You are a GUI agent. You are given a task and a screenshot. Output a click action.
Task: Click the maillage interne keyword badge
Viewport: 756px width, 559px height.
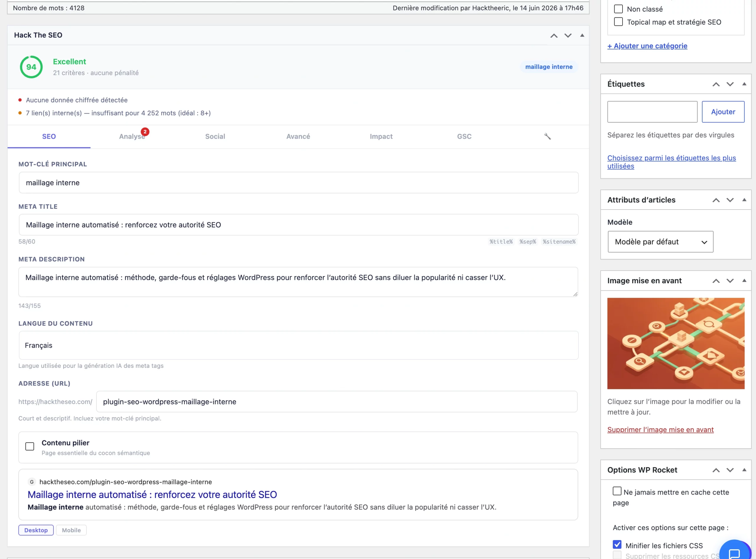click(549, 67)
